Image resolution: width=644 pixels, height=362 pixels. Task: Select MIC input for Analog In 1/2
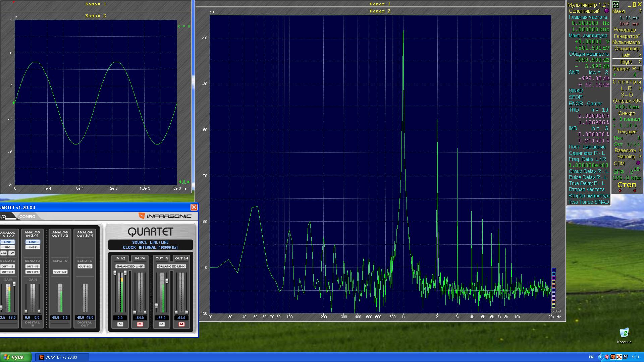tap(7, 247)
